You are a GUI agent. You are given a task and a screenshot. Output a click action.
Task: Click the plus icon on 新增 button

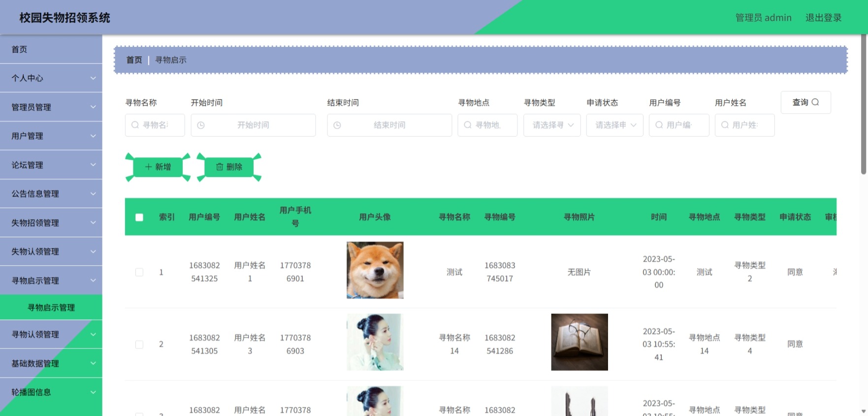148,167
